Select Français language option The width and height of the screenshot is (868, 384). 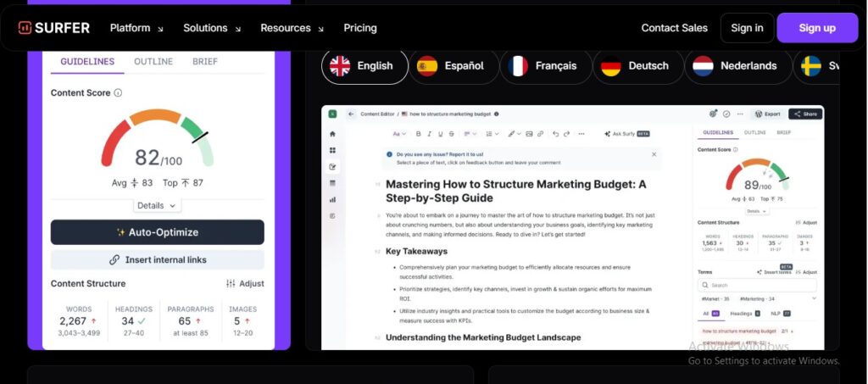tap(546, 66)
